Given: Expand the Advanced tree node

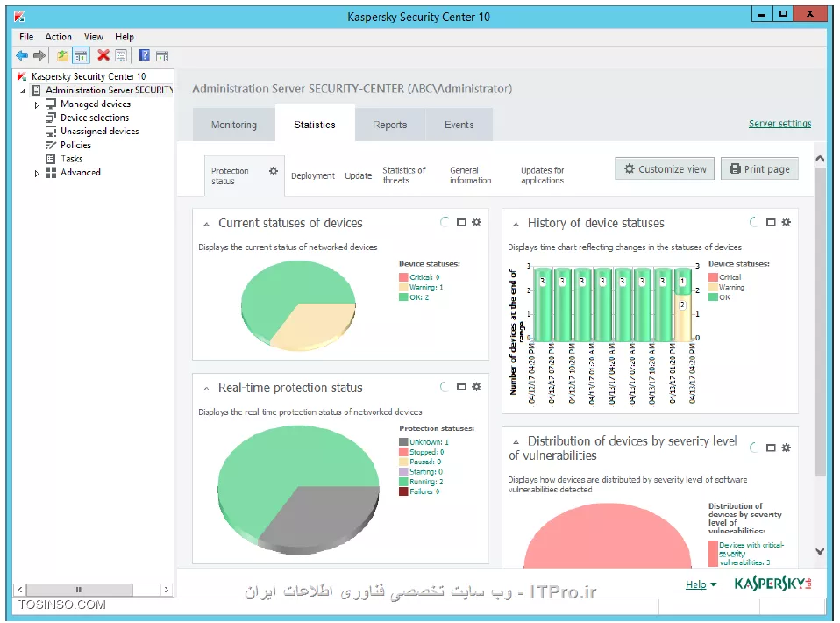Looking at the screenshot, I should (x=37, y=173).
